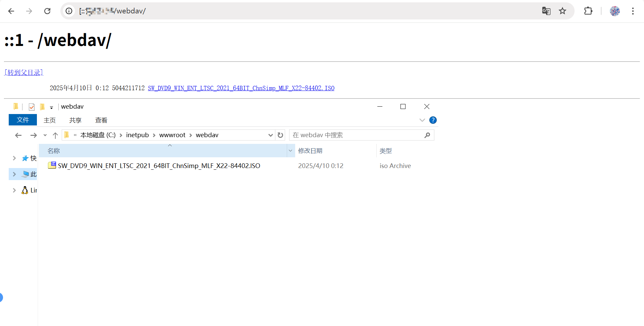
Task: Click the address path folder icon
Action: click(66, 135)
